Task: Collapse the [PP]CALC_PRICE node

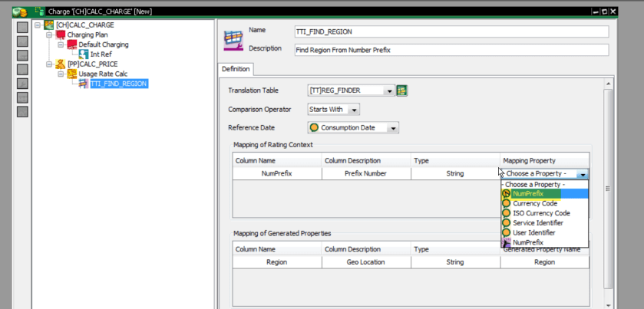Action: pos(49,64)
